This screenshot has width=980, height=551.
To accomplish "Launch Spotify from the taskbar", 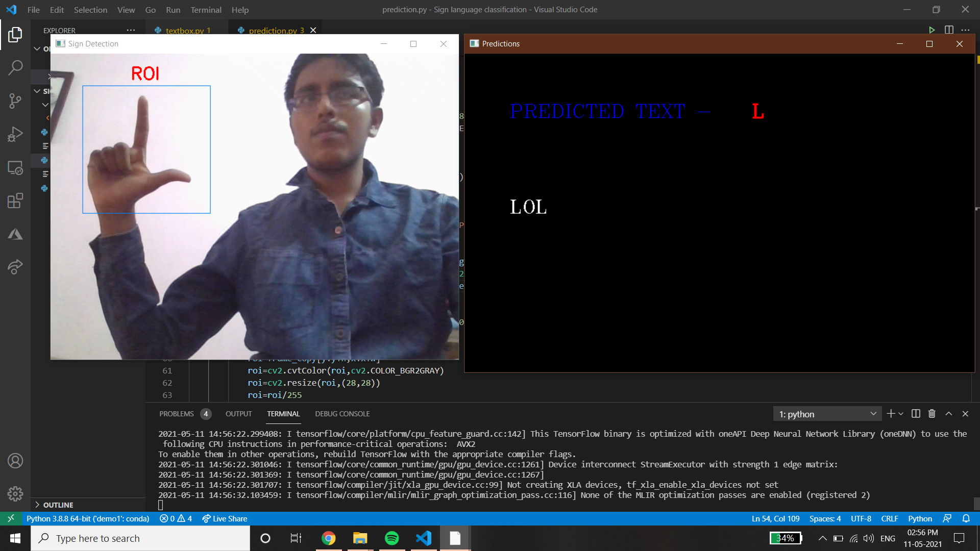I will [391, 538].
